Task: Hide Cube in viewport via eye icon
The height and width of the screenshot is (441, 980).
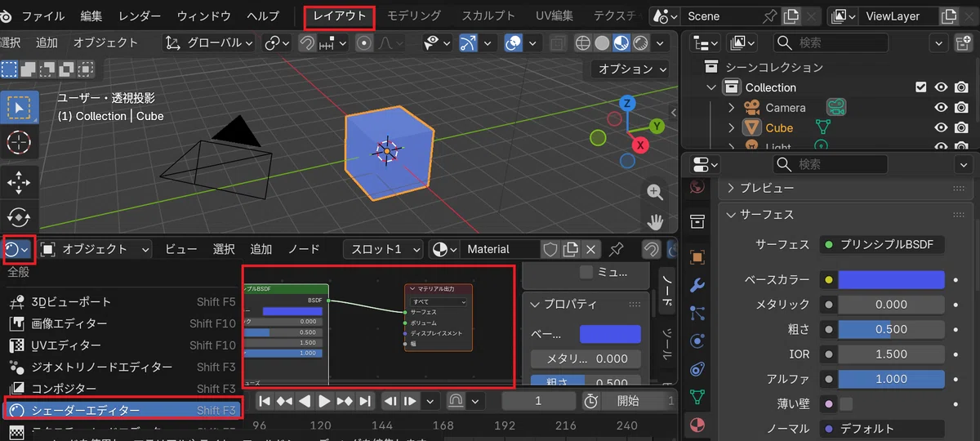Action: pyautogui.click(x=941, y=128)
